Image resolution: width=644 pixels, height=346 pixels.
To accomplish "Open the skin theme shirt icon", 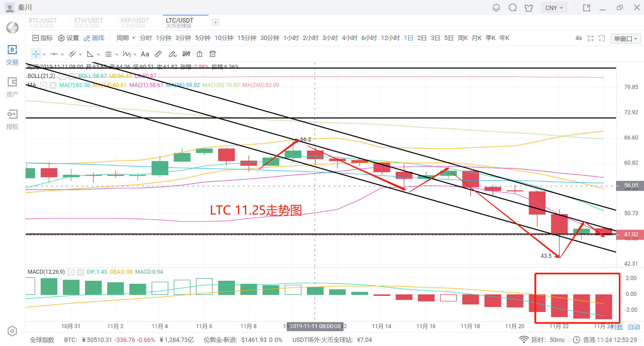I will 529,8.
